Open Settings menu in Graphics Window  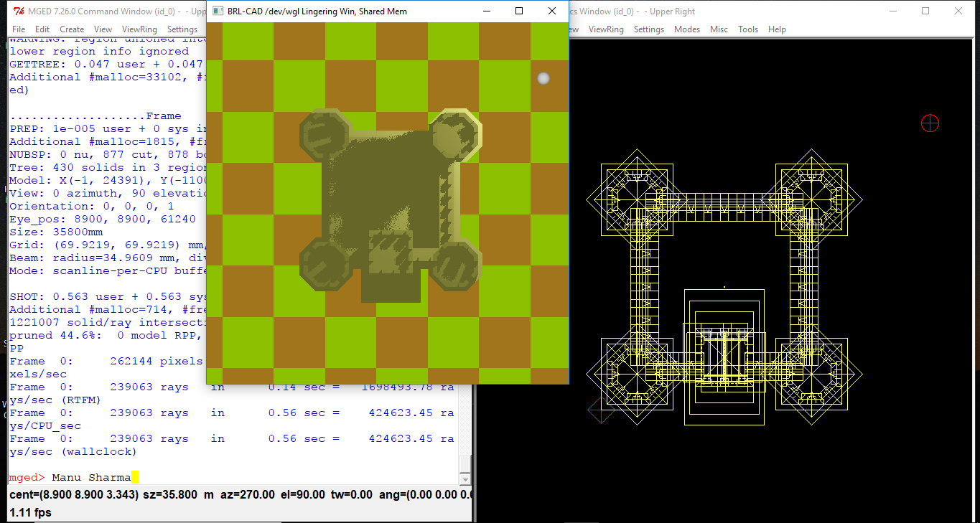649,29
